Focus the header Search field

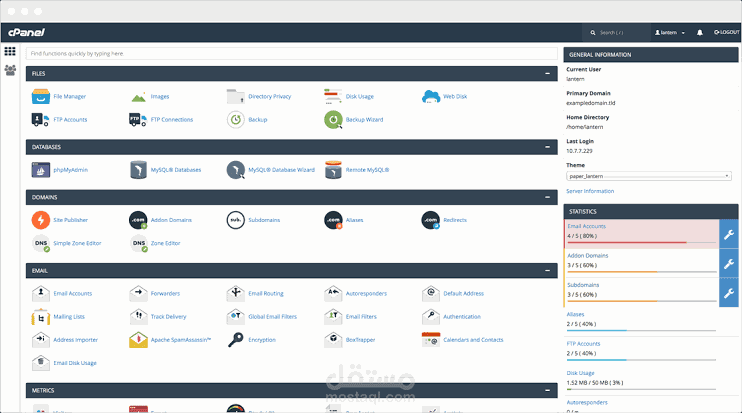click(x=617, y=33)
